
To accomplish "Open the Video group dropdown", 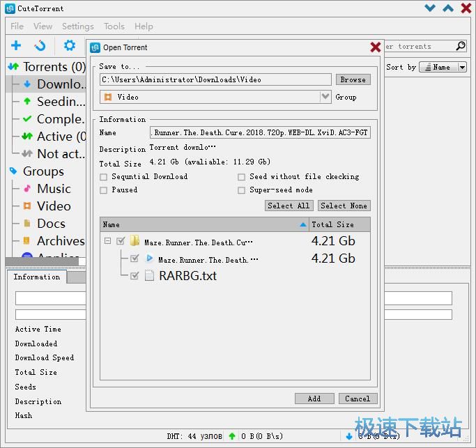I will point(325,98).
